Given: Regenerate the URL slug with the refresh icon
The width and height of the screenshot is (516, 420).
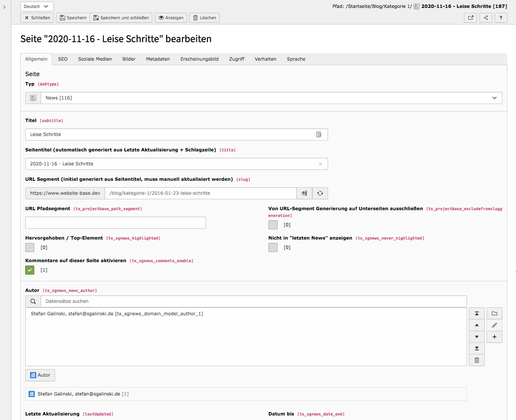Looking at the screenshot, I should [x=320, y=193].
